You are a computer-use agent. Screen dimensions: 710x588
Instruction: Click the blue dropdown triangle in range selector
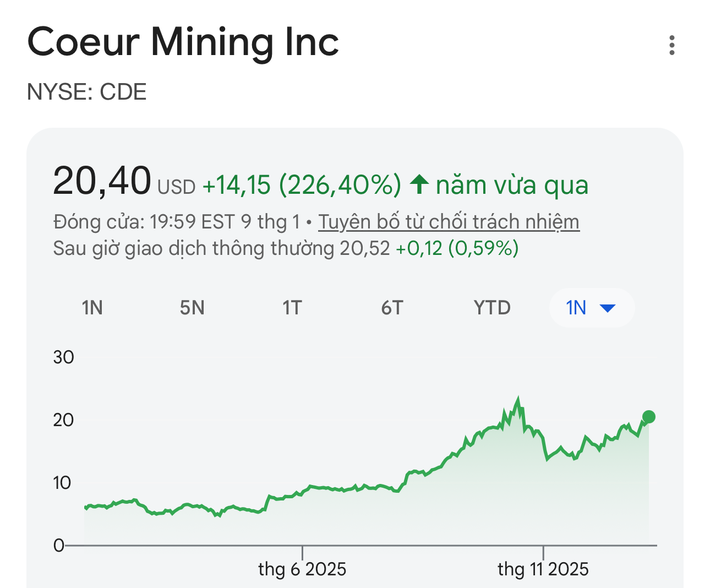point(607,308)
